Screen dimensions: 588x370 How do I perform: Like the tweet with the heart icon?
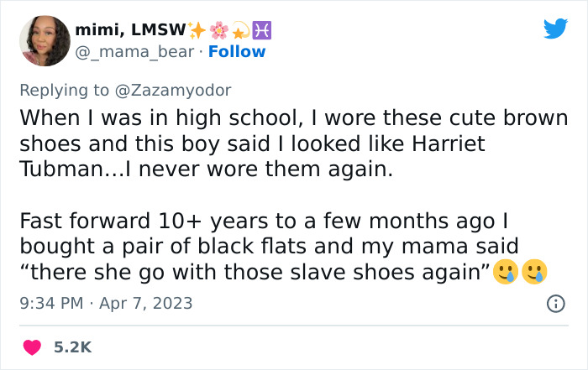34,346
